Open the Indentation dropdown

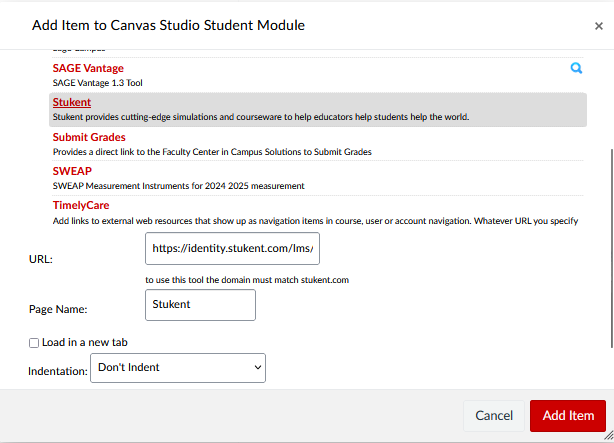[x=178, y=368]
